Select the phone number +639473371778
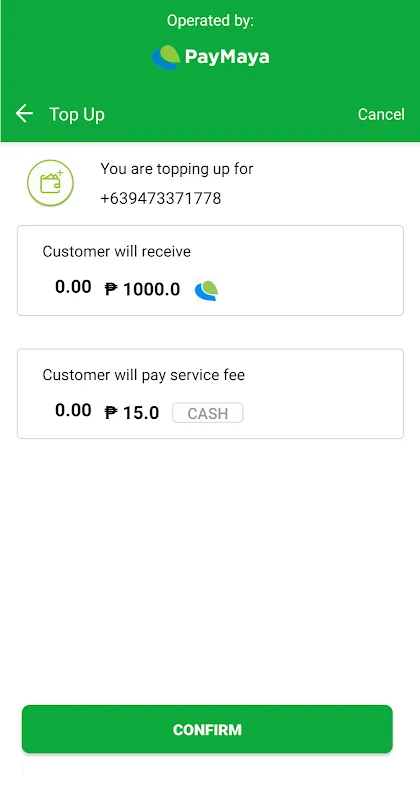 pyautogui.click(x=161, y=198)
